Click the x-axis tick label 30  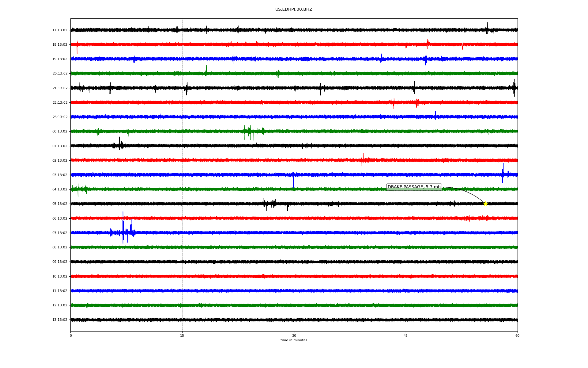(x=294, y=335)
